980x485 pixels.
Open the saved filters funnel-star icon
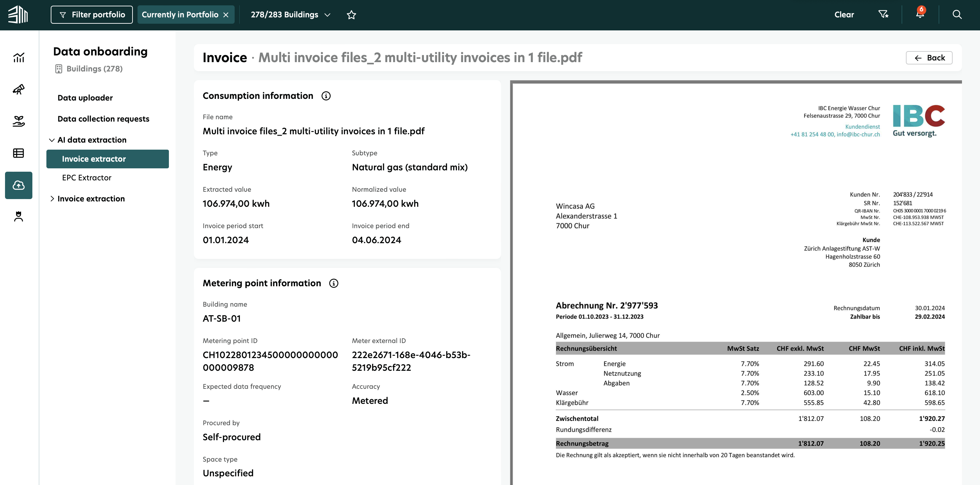pos(884,14)
